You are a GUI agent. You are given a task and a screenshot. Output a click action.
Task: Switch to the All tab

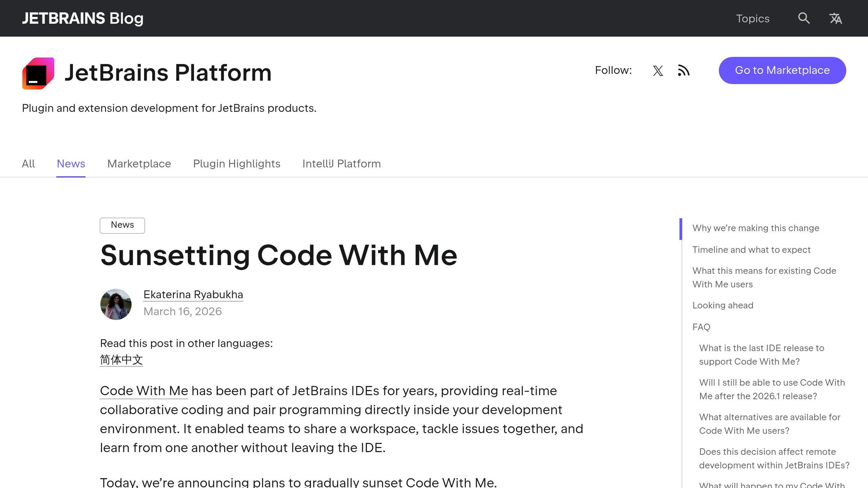[x=28, y=164]
